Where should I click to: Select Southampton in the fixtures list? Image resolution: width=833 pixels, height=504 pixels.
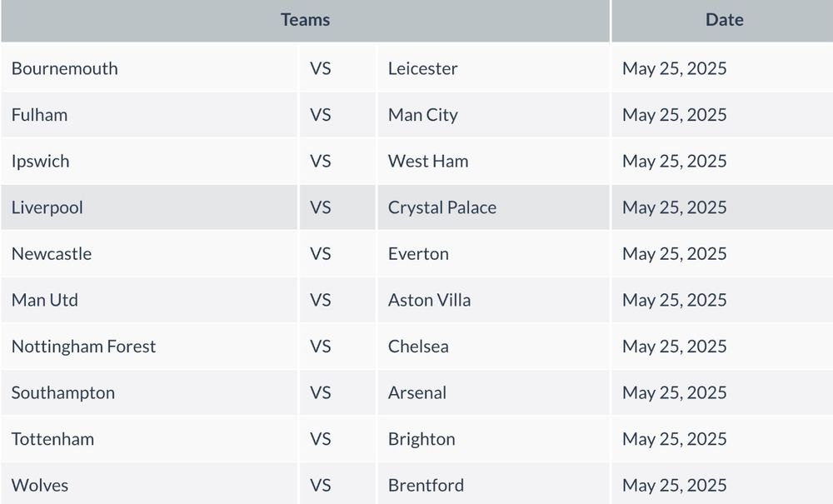(63, 393)
